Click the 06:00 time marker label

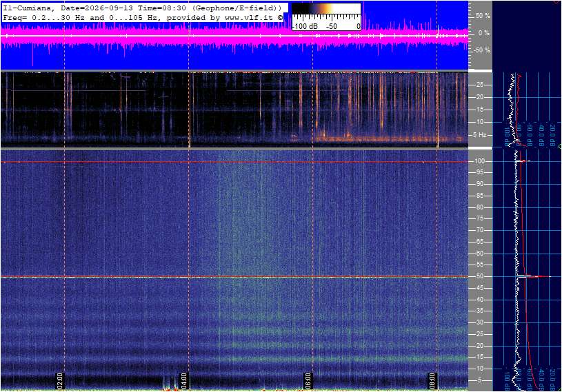(x=308, y=380)
